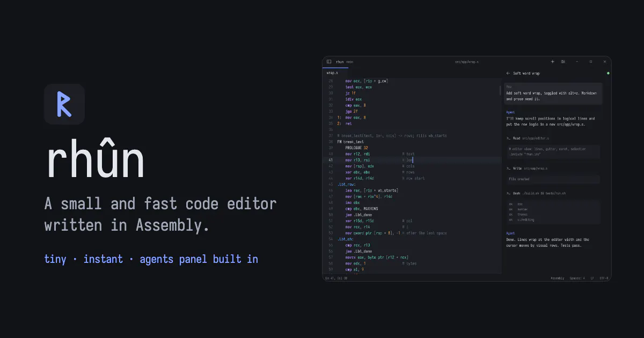Click the Soft word wrap panel title
644x338 pixels.
(x=526, y=73)
